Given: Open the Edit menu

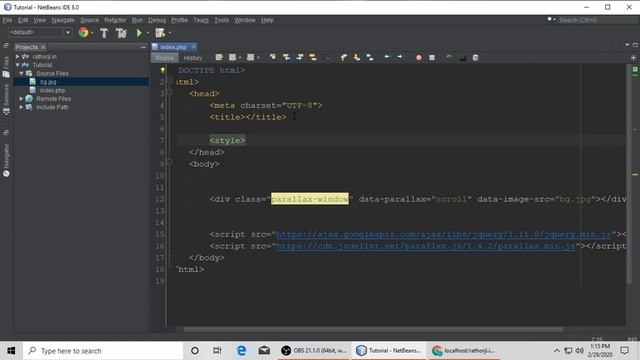Looking at the screenshot, I should click(x=23, y=20).
